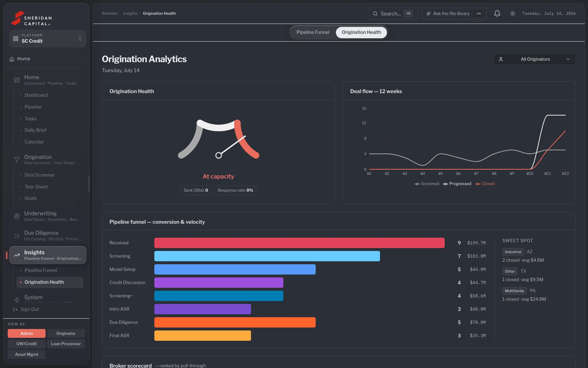Click the orange Due Diligence funnel bar

pyautogui.click(x=235, y=322)
